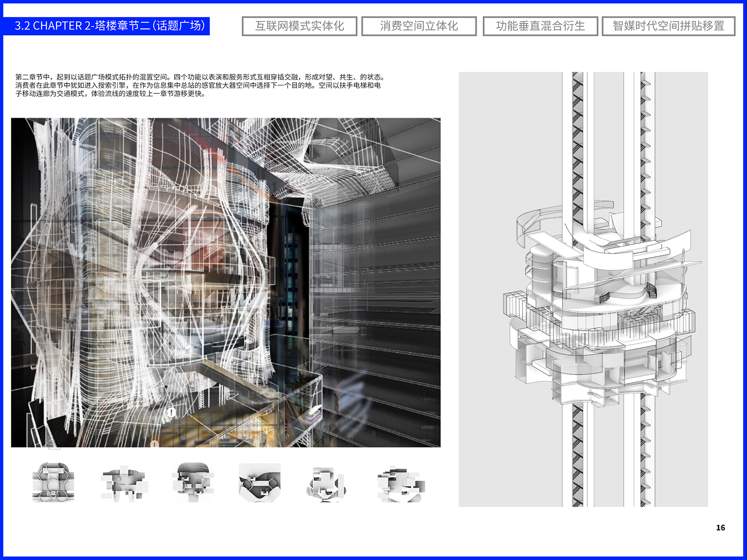
Task: Click the text line beginning 子移动连廊为交通模式
Action: (110, 94)
